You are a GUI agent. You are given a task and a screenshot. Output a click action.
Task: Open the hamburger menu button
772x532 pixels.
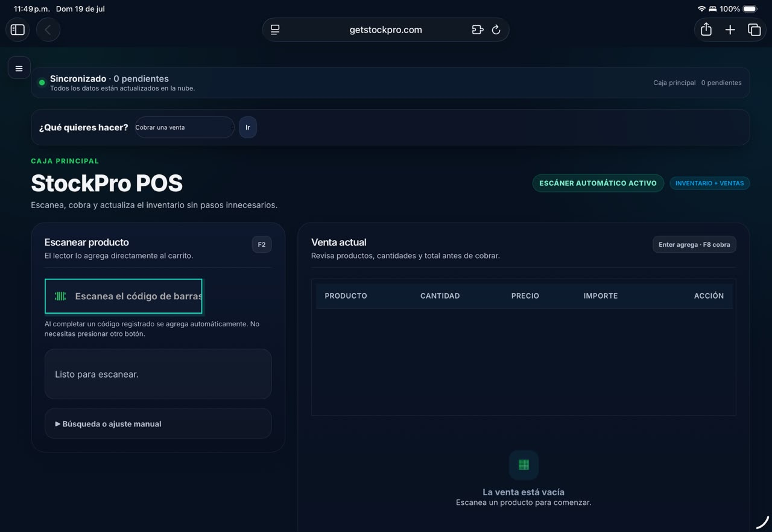pyautogui.click(x=19, y=68)
